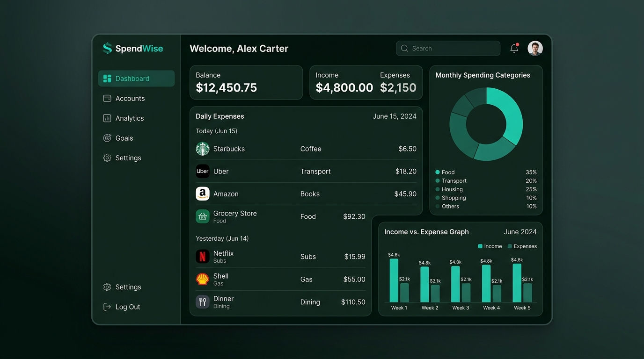The height and width of the screenshot is (359, 644).
Task: Open the Dashboard menu item
Action: (x=136, y=79)
